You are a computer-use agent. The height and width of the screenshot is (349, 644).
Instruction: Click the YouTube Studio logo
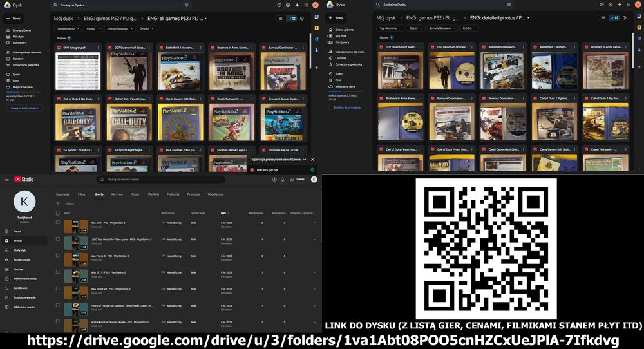pos(24,180)
